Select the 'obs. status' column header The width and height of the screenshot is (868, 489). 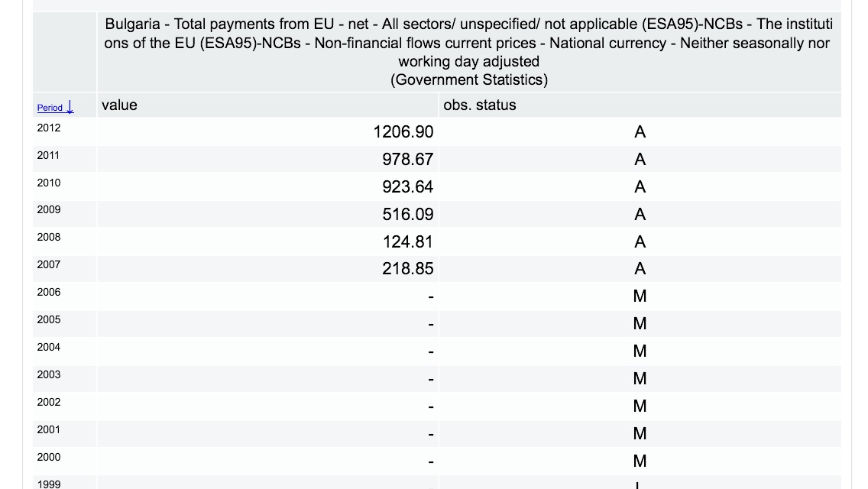tap(479, 105)
